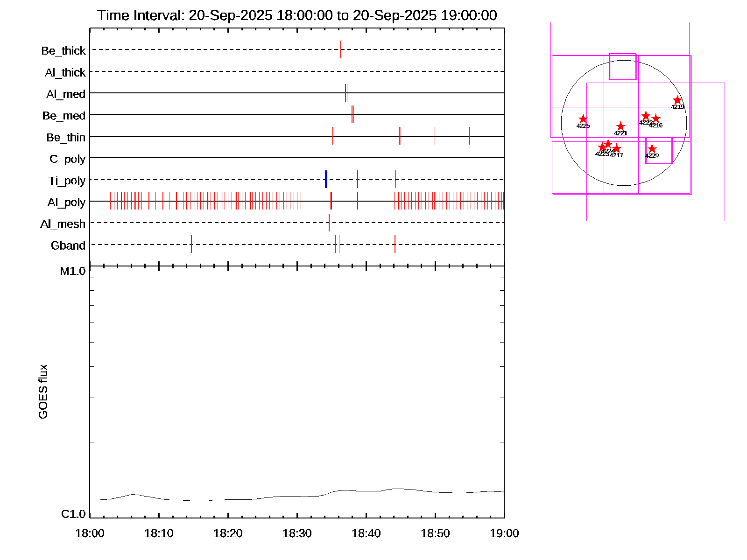Select the star marking active region 4225
This screenshot has width=747, height=560.
pos(583,119)
